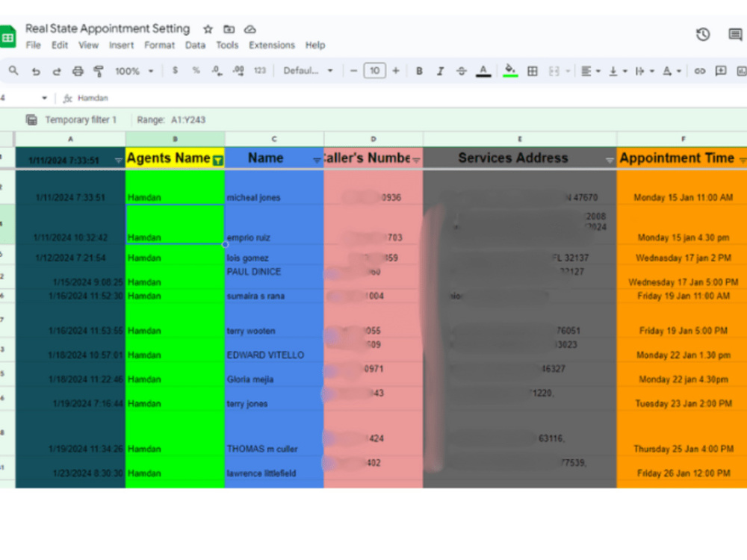Select cell with micheal jones
The image size is (747, 560).
pyautogui.click(x=274, y=187)
